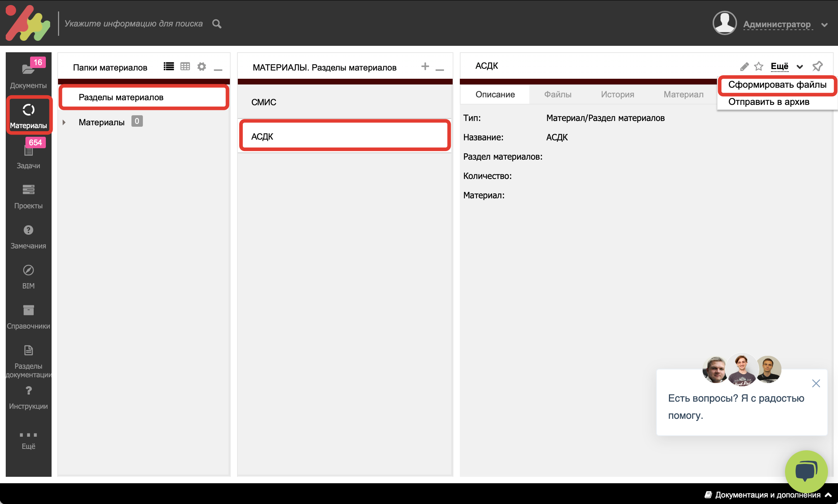
Task: Switch to the Файлы tab
Action: click(x=558, y=94)
